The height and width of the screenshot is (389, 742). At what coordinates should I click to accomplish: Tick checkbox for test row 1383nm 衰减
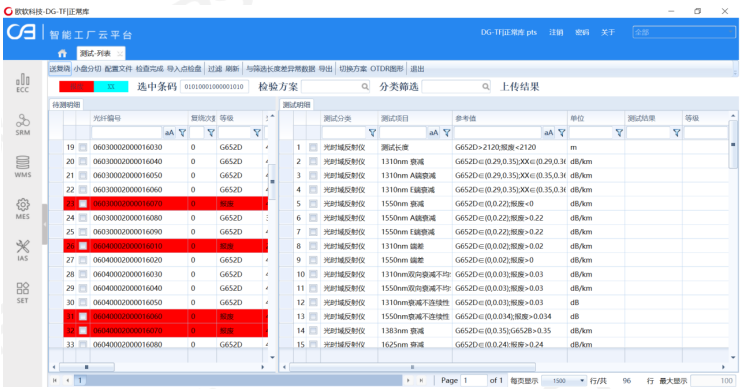click(x=313, y=331)
